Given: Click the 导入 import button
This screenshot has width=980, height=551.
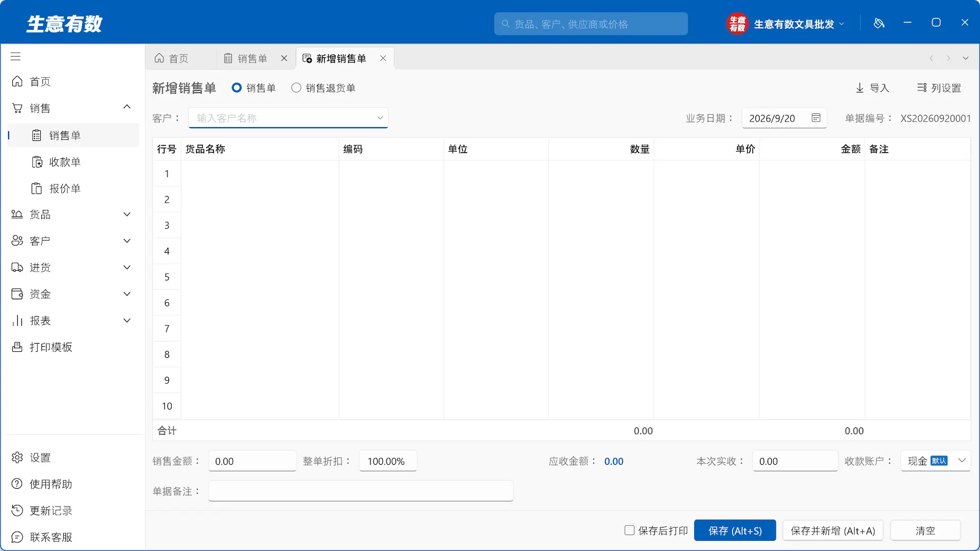Looking at the screenshot, I should click(872, 88).
